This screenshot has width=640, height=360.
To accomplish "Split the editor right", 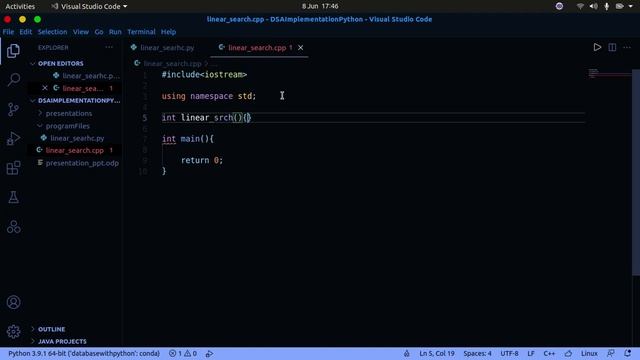I will coord(612,47).
